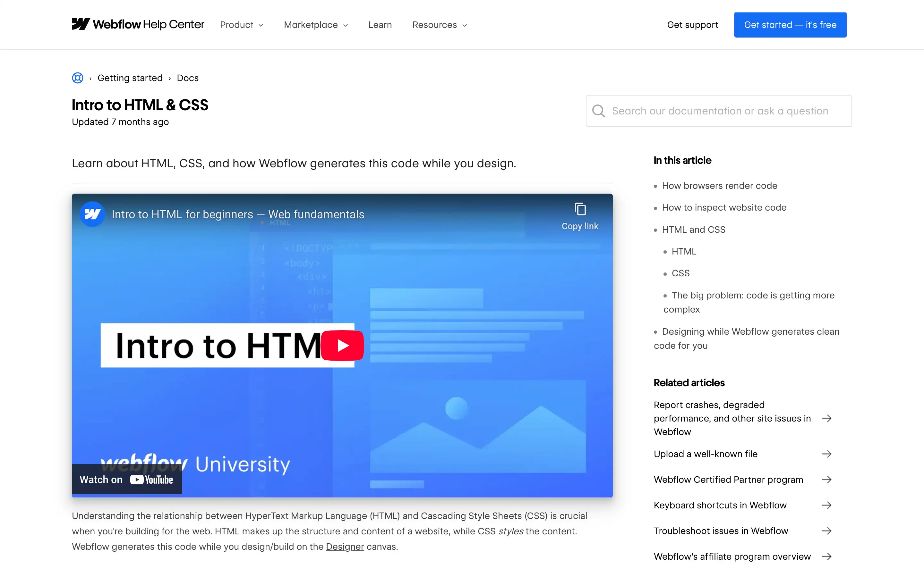Select the Learn menu item
Image resolution: width=924 pixels, height=577 pixels.
coord(380,24)
